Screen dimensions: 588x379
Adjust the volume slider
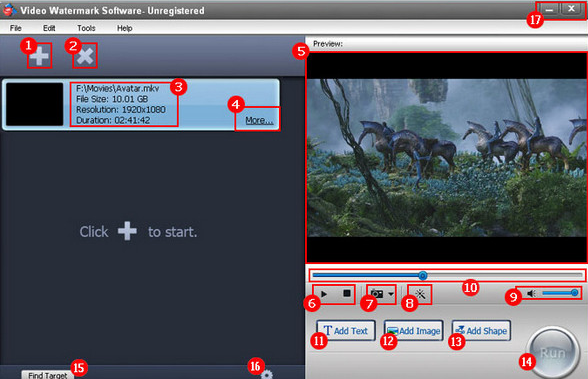[560, 293]
